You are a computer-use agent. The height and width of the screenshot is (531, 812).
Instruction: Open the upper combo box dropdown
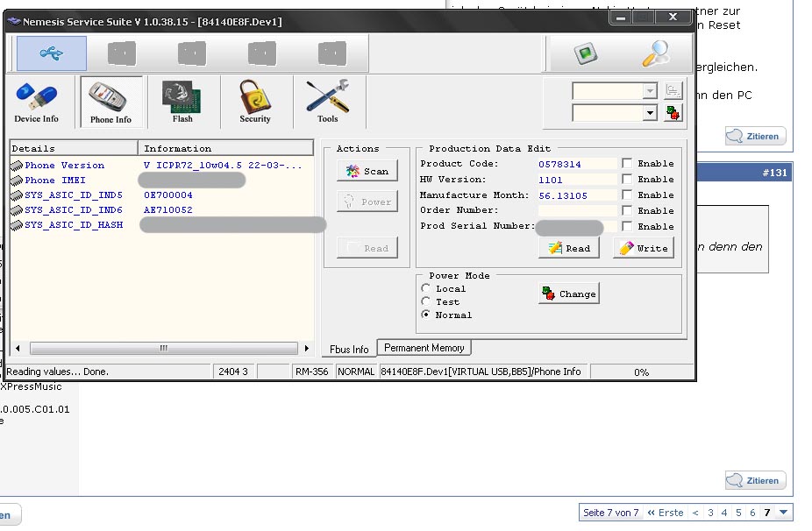(650, 91)
